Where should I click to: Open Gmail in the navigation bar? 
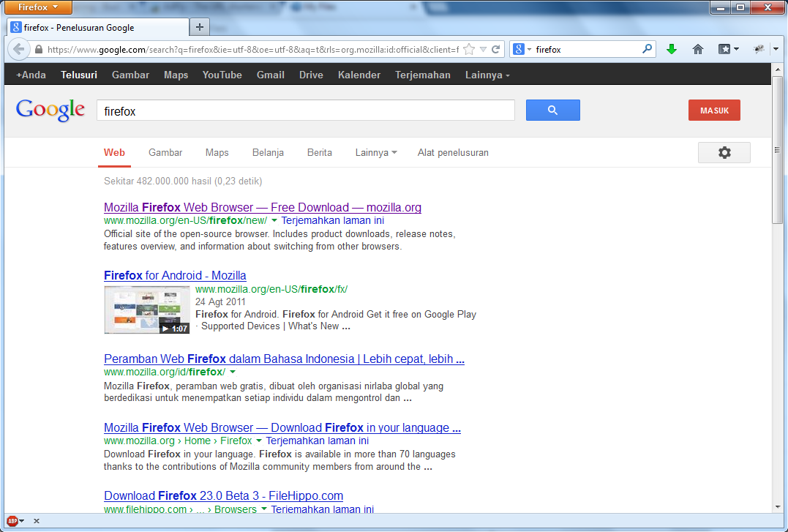click(271, 75)
